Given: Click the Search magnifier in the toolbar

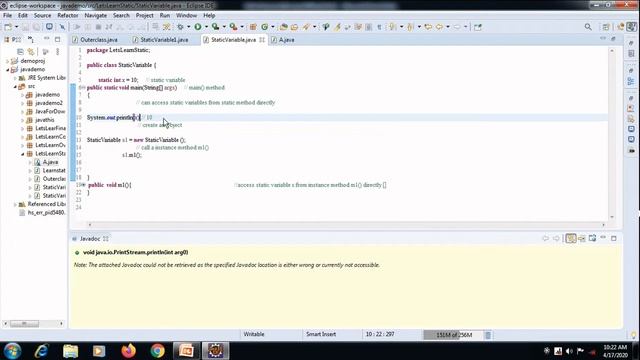Looking at the screenshot, I should 588,27.
